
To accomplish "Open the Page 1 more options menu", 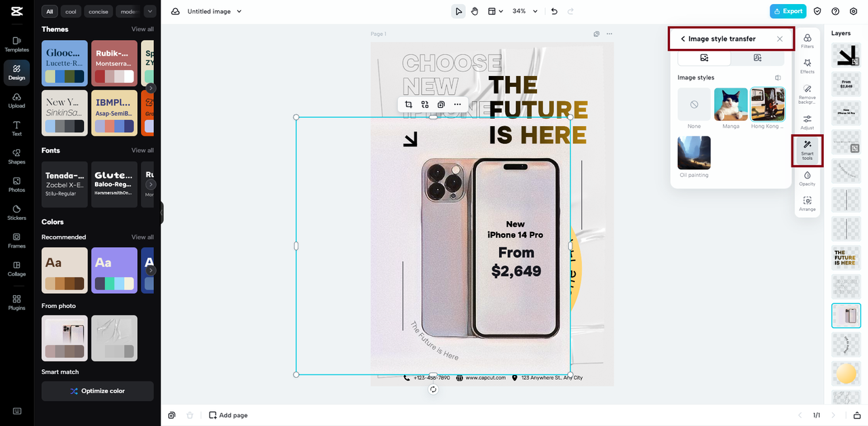I will pyautogui.click(x=609, y=34).
